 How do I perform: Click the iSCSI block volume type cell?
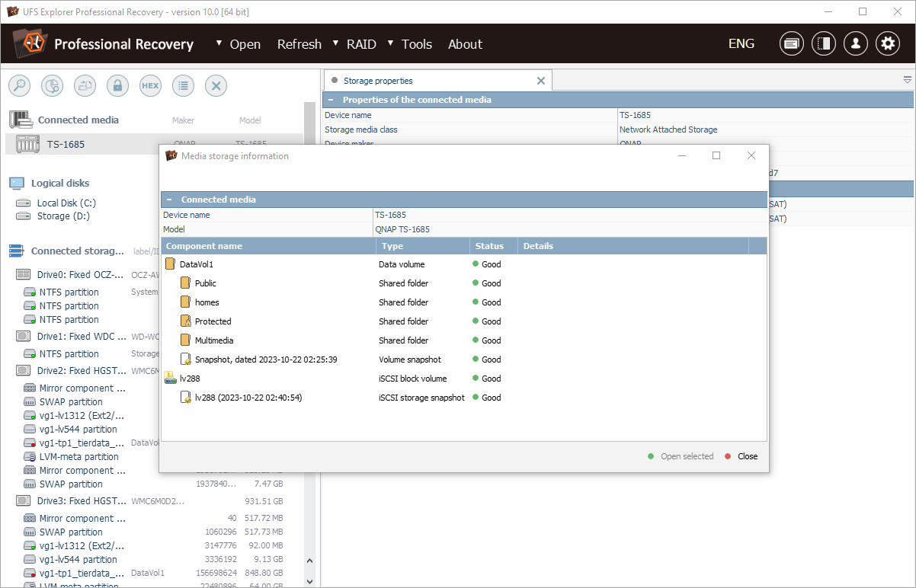coord(413,379)
